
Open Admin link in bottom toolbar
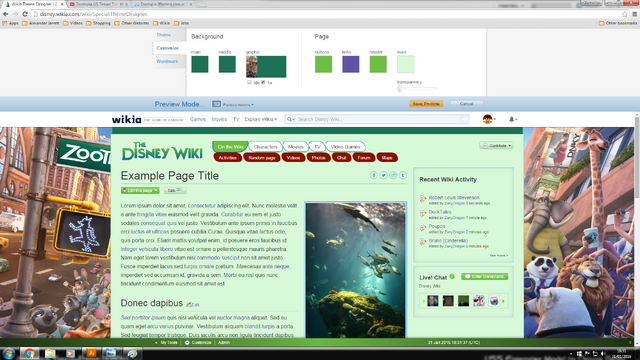tap(224, 342)
